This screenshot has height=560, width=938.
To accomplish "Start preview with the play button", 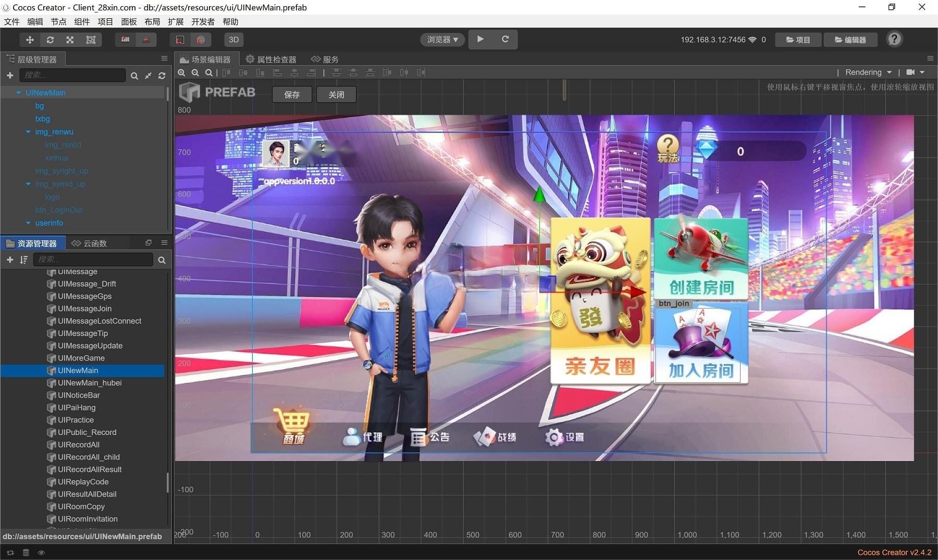I will 480,39.
